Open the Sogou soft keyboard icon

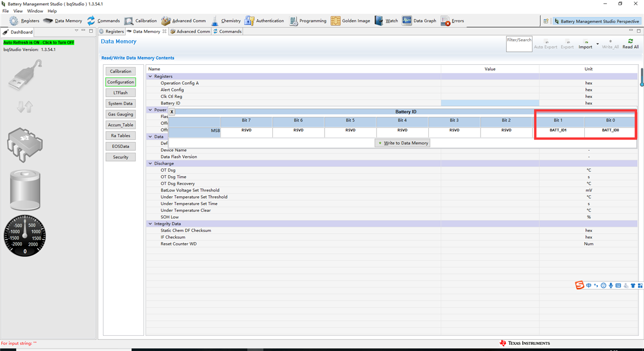pos(618,286)
